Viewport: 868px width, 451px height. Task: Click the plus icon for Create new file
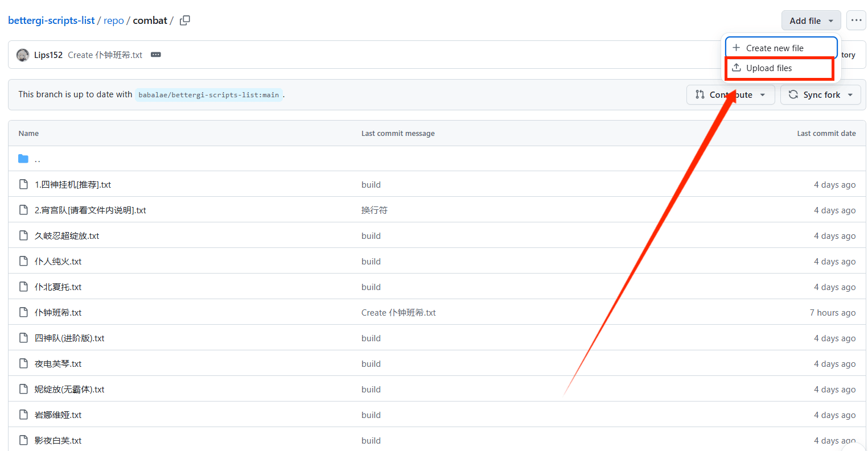(x=736, y=48)
